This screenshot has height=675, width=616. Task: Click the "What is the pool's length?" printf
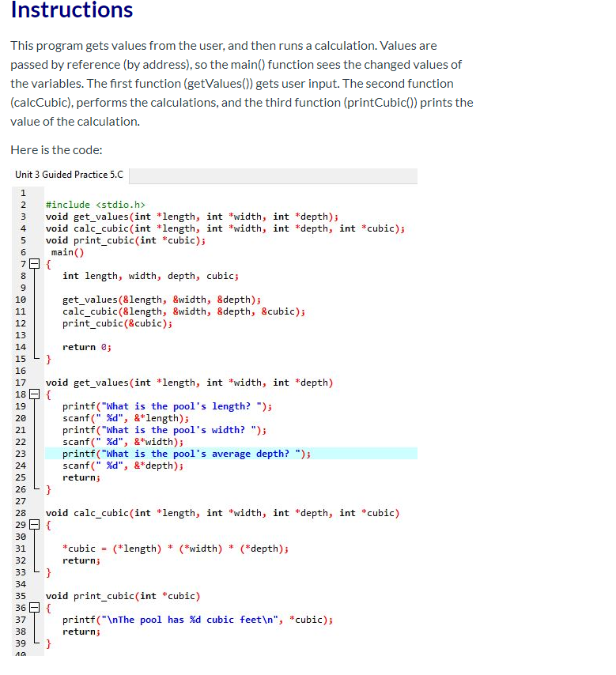click(x=167, y=406)
